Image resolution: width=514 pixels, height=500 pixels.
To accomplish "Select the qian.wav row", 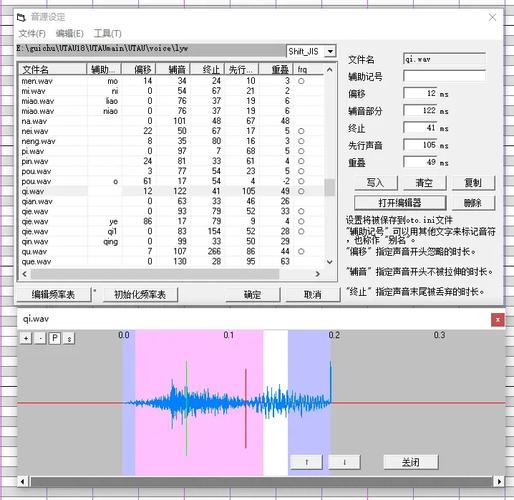I will coord(171,201).
